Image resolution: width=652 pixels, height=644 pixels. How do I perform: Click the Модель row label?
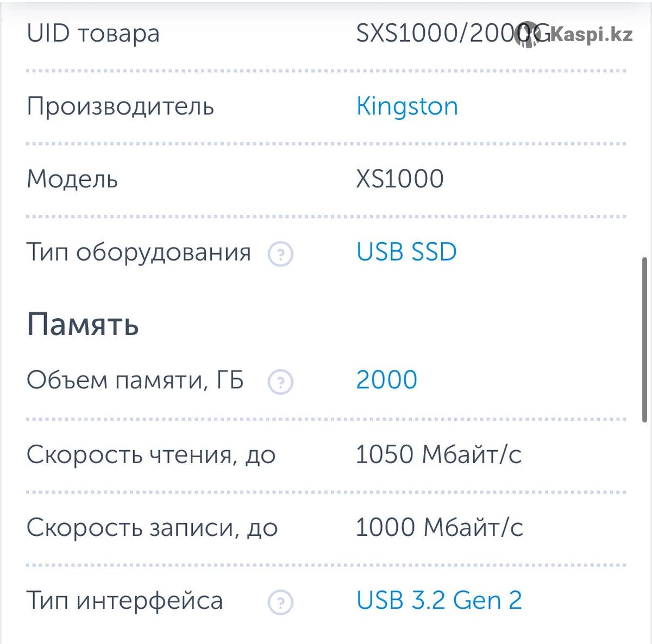click(x=72, y=179)
